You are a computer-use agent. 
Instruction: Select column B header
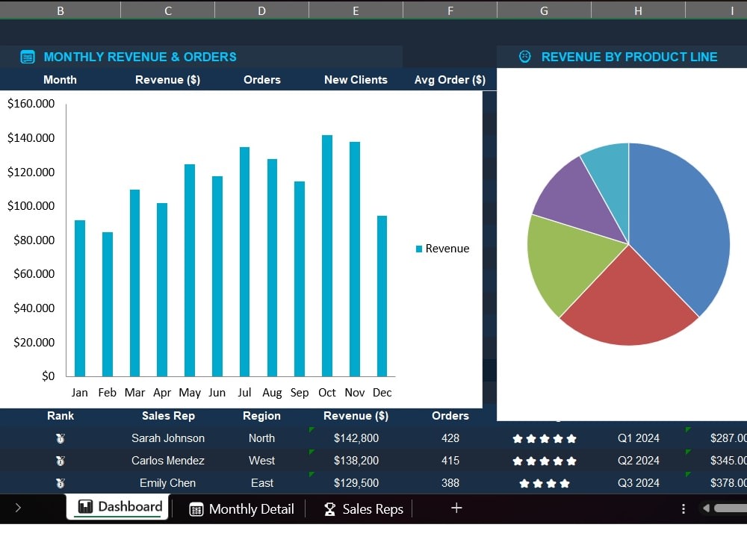(61, 10)
